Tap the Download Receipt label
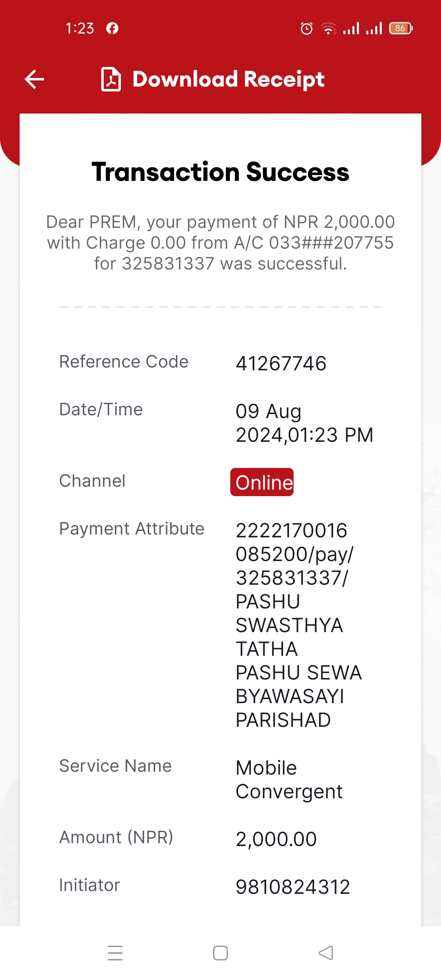The image size is (441, 980). 229,79
